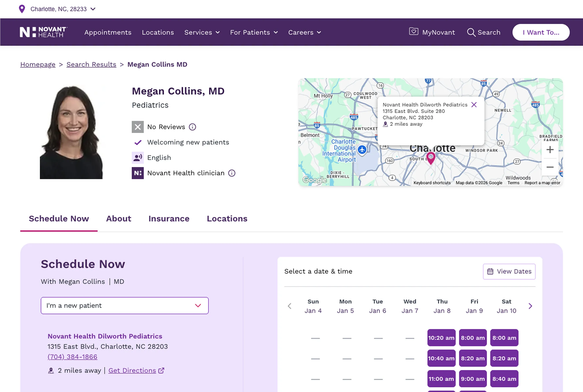Zoom in on the map
The image size is (583, 392).
(x=550, y=150)
